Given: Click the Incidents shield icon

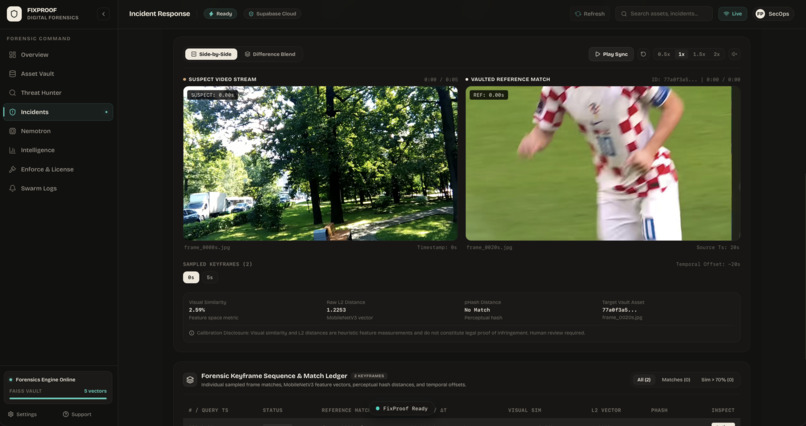Looking at the screenshot, I should click(12, 112).
